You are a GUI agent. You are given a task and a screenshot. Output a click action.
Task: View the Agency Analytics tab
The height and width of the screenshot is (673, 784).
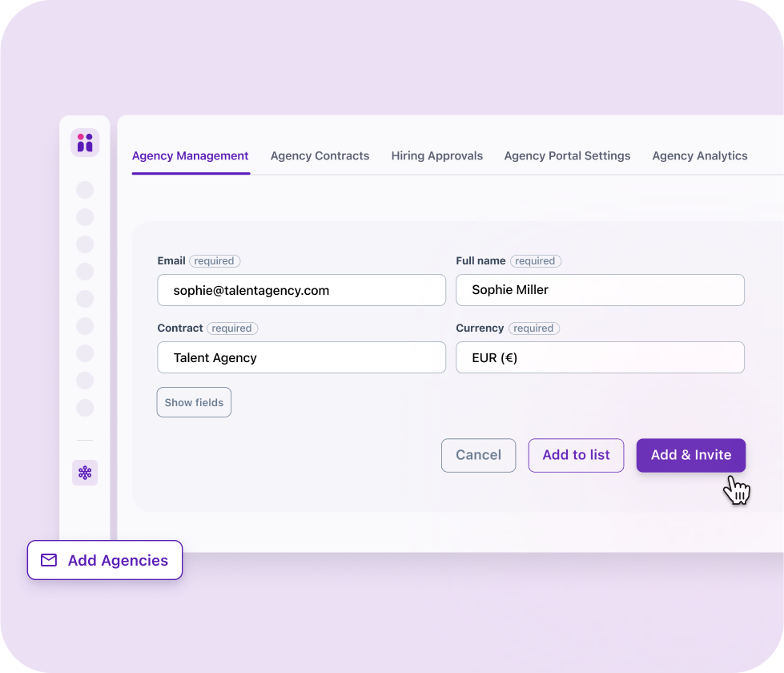point(699,155)
